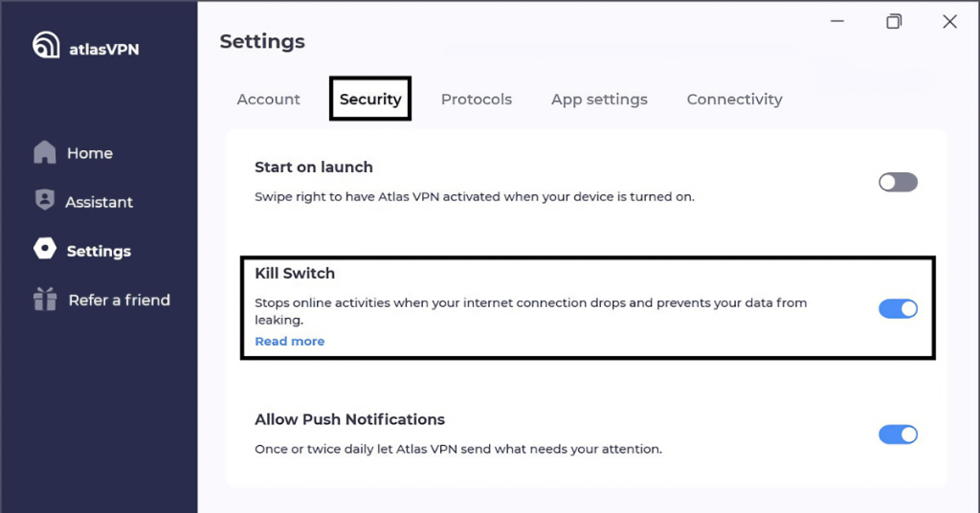Select the Security tab
The image size is (980, 513).
click(x=370, y=100)
